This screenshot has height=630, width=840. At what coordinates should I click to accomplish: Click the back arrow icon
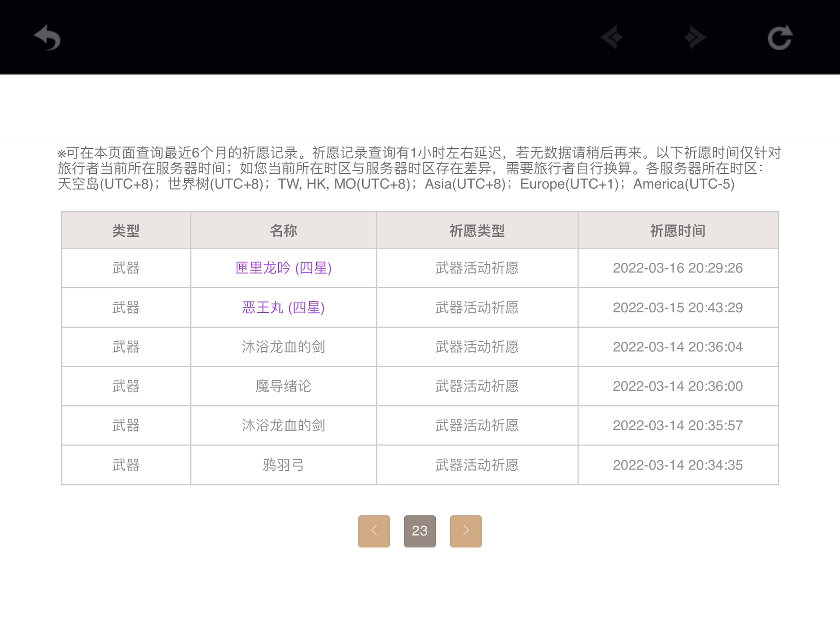click(47, 38)
